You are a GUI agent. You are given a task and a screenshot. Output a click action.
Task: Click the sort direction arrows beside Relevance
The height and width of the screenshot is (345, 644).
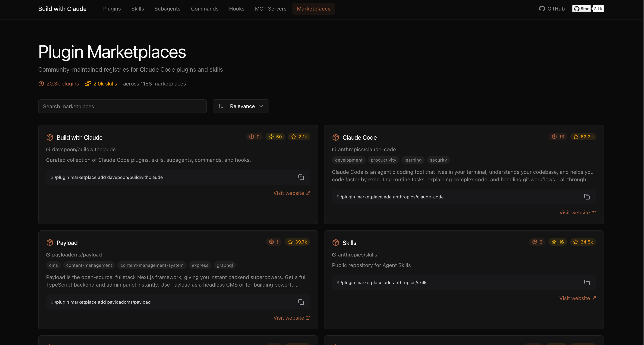tap(221, 106)
